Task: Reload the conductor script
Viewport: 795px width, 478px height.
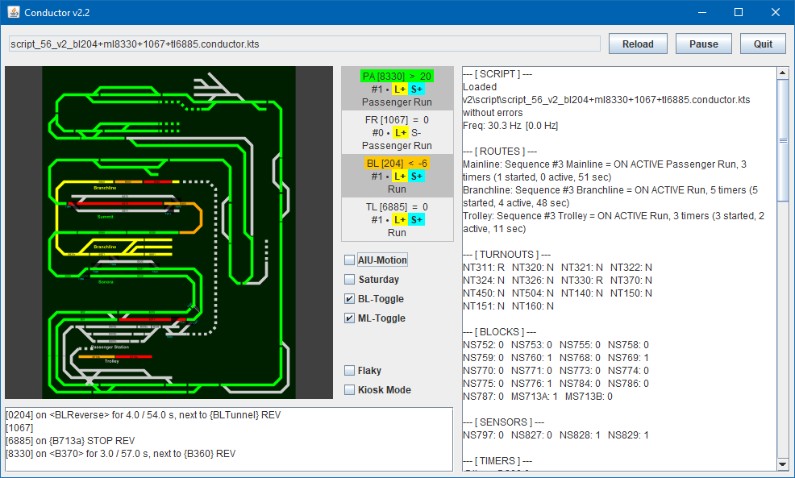Action: (637, 44)
